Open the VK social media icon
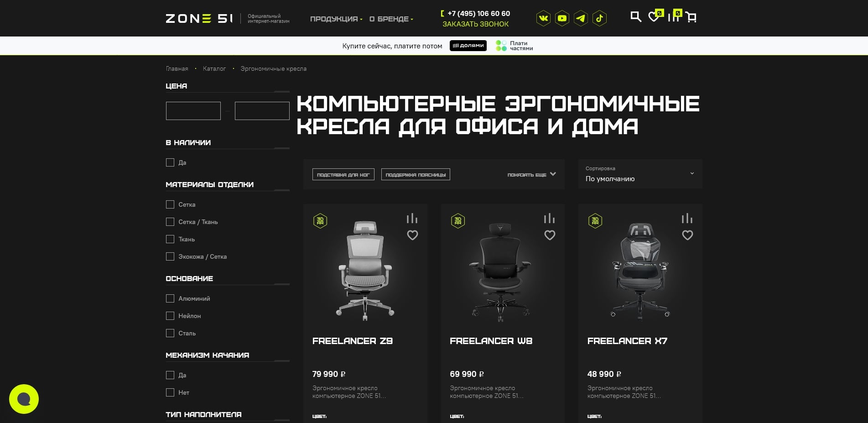868x423 pixels. [543, 18]
